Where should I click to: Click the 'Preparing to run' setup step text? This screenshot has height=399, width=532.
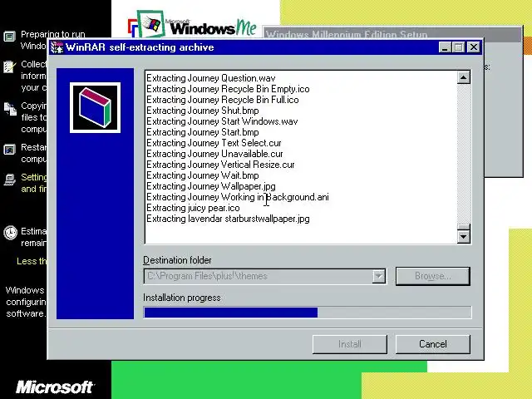coord(53,34)
